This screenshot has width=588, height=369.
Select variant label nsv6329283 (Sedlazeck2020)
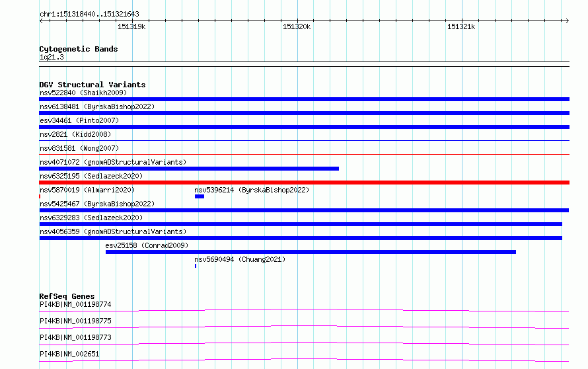coord(91,218)
